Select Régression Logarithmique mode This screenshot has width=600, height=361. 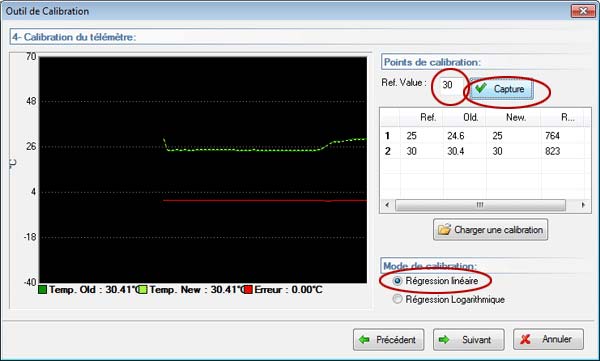pyautogui.click(x=397, y=299)
